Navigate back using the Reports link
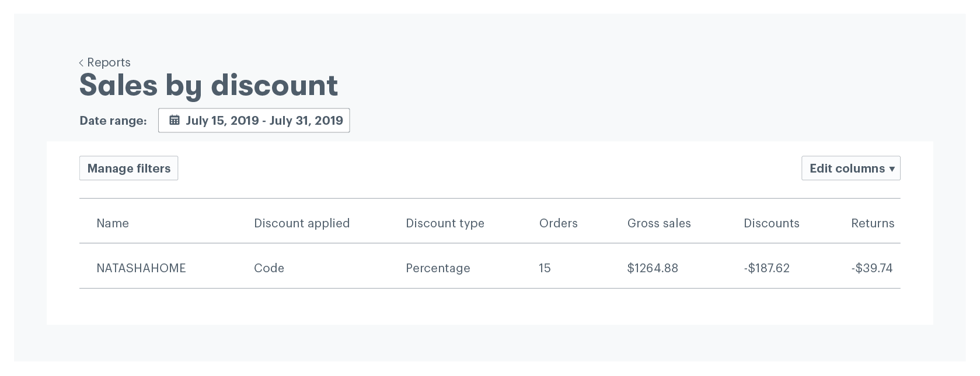The image size is (980, 376). click(x=109, y=62)
